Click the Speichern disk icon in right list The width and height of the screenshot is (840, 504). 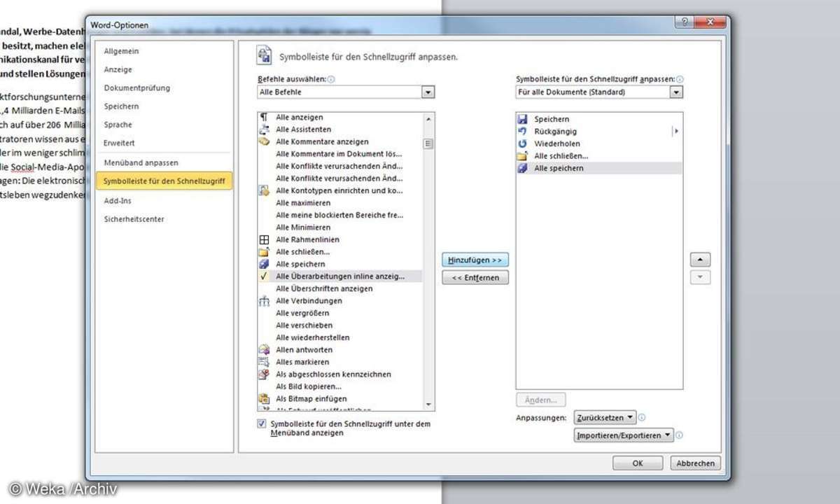click(522, 119)
